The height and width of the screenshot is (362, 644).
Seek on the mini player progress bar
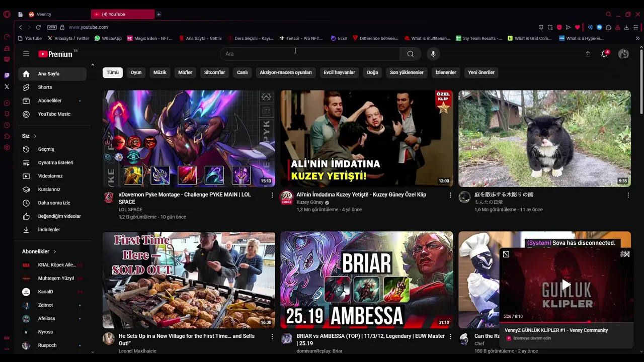coord(566,322)
